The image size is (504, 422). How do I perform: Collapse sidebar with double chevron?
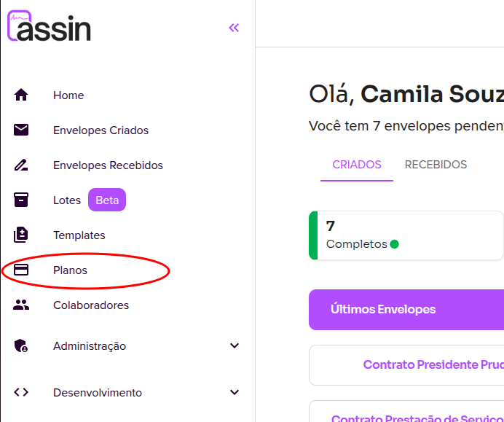pos(234,28)
